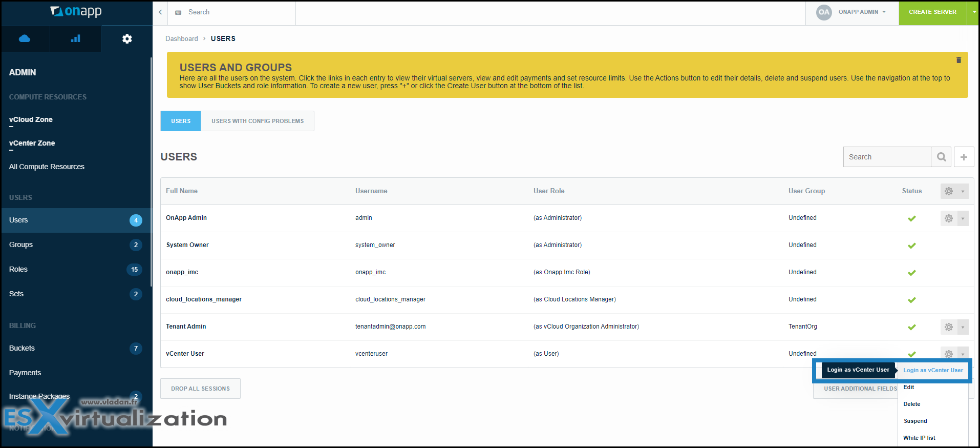Delete the Users and Groups info banner
The width and height of the screenshot is (980, 448).
[x=958, y=60]
